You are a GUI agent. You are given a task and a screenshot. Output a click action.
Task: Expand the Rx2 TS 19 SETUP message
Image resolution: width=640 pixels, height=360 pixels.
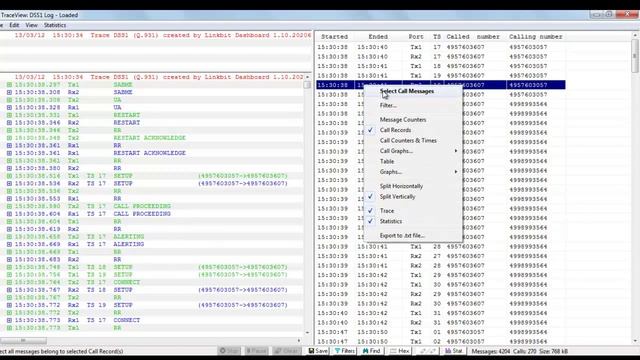tap(9, 305)
